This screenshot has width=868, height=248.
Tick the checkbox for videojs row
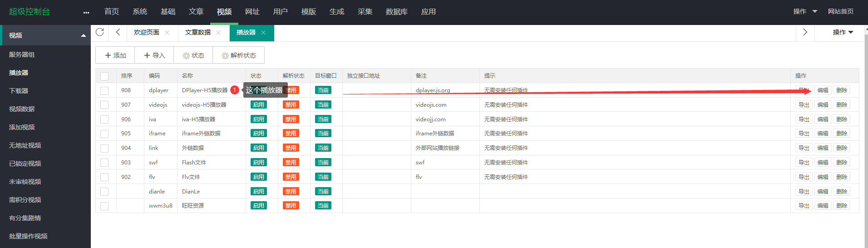point(104,105)
